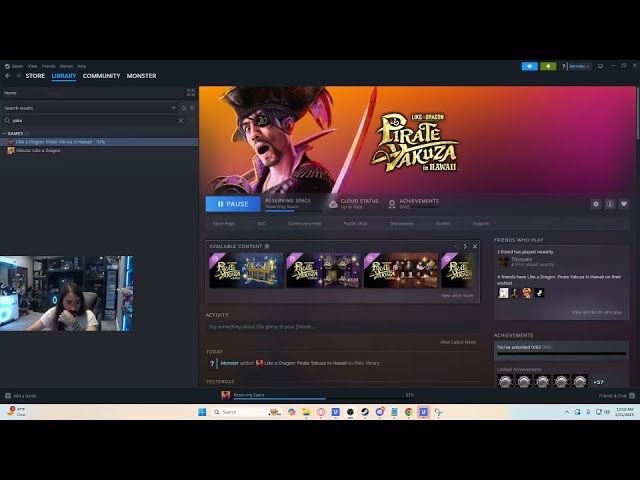The width and height of the screenshot is (640, 480).
Task: Add game to favorites with heart icon
Action: pyautogui.click(x=624, y=204)
